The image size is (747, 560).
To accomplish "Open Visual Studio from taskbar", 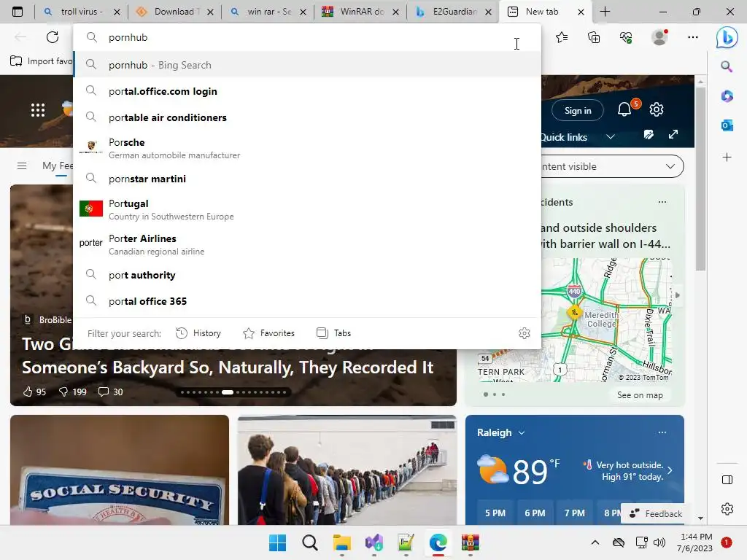I will click(x=374, y=542).
